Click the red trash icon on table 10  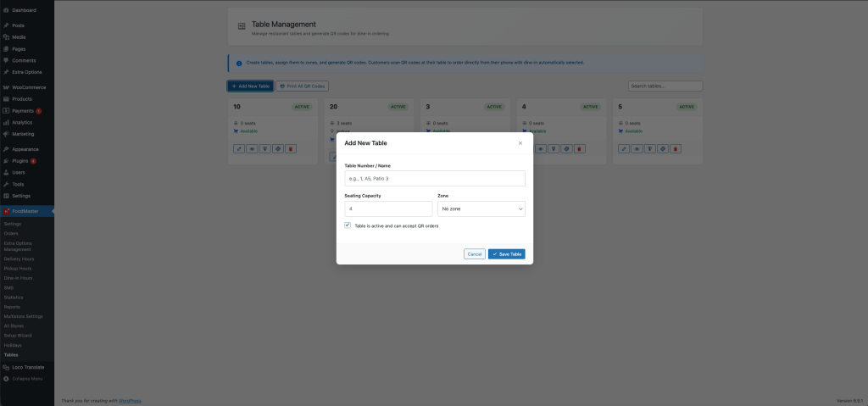click(291, 149)
